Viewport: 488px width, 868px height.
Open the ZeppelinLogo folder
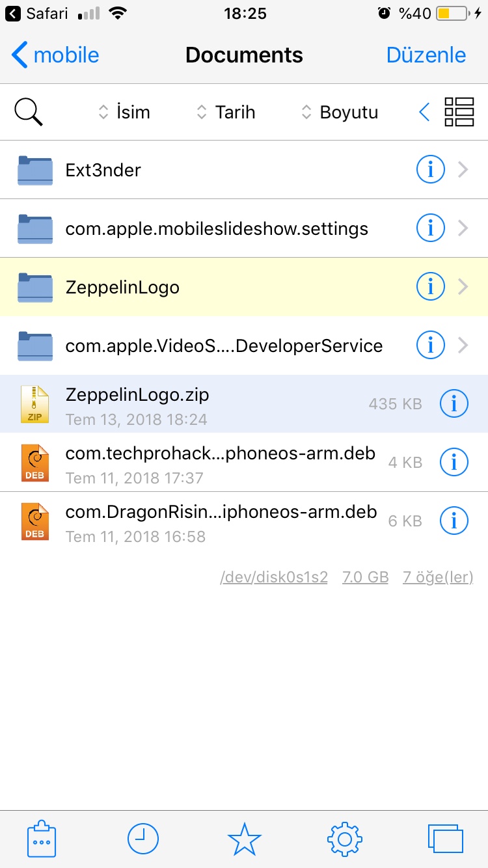[x=195, y=287]
